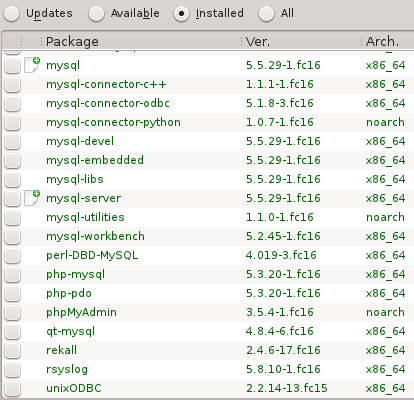Tick the checkbox for mysql-embedded
Image resolution: width=414 pixels, height=400 pixels.
click(13, 160)
